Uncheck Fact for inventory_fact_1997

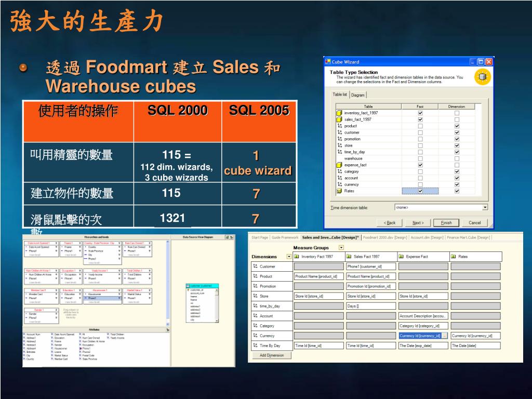pos(420,113)
